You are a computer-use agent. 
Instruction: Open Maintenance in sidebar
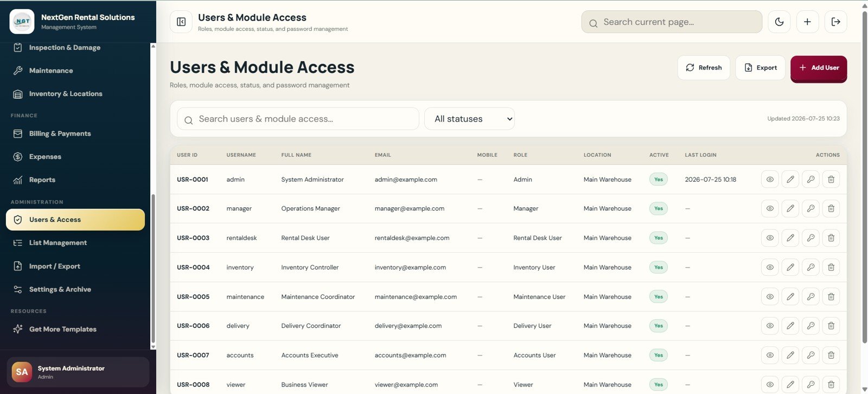click(x=75, y=71)
